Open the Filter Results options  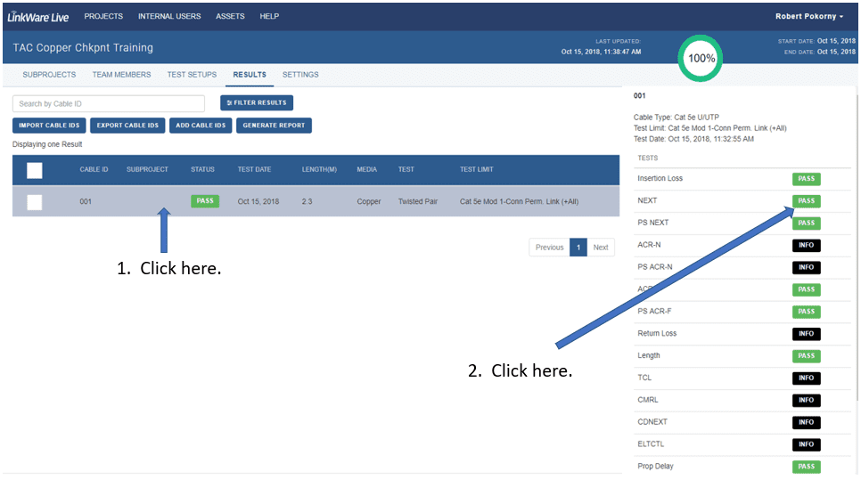tap(257, 103)
